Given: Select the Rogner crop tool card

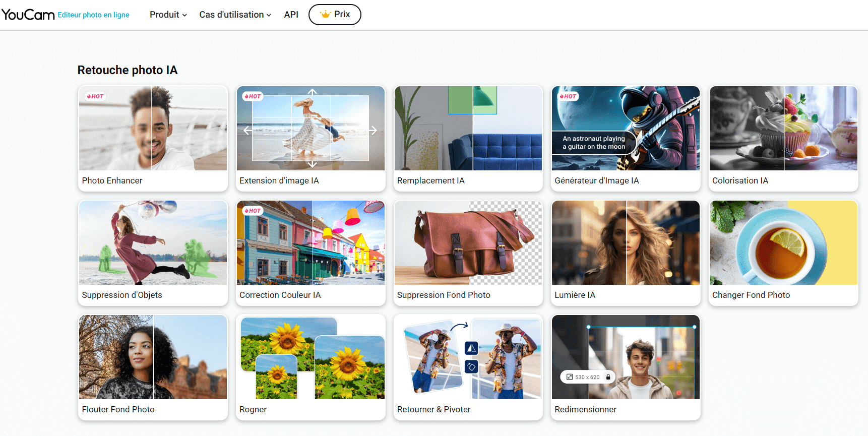Looking at the screenshot, I should pos(310,367).
